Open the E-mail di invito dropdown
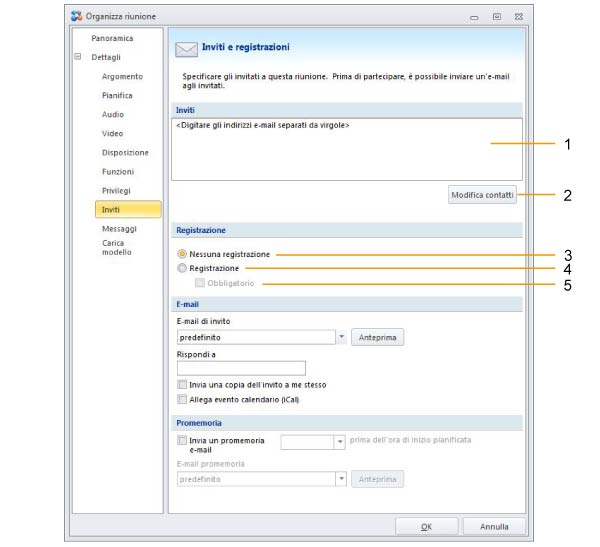Screen dimensions: 600x547 pyautogui.click(x=341, y=337)
